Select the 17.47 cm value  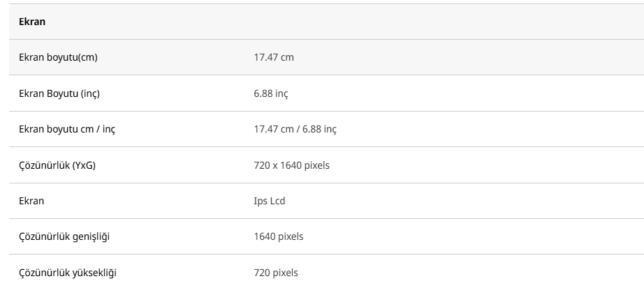click(x=274, y=57)
